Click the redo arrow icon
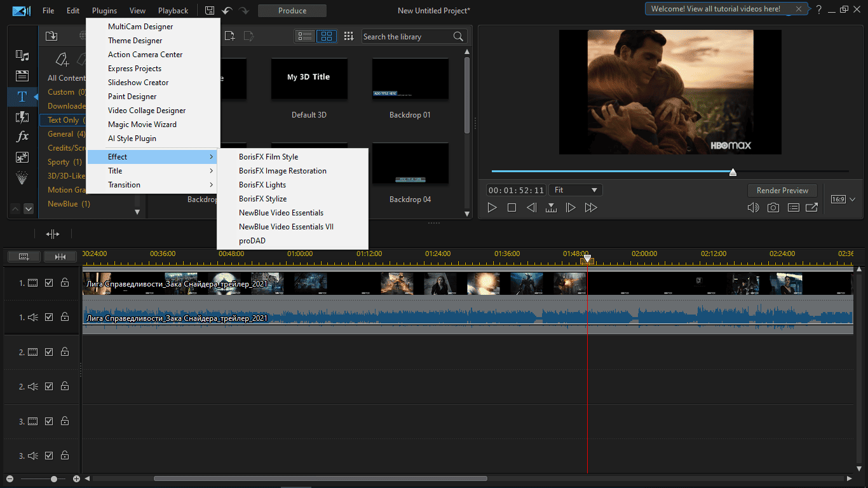This screenshot has height=488, width=868. (244, 11)
